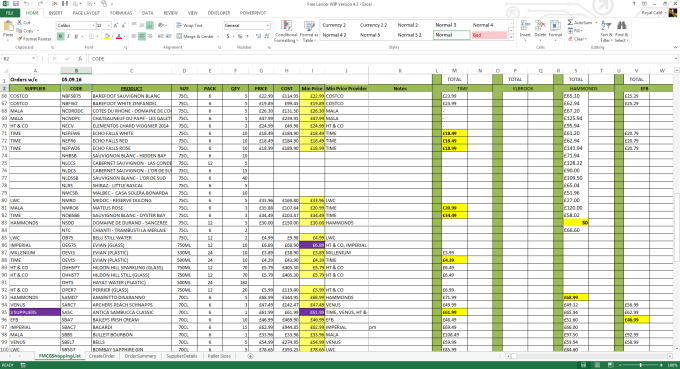Decrease the cell indent
The height and width of the screenshot is (369, 680).
[x=161, y=36]
